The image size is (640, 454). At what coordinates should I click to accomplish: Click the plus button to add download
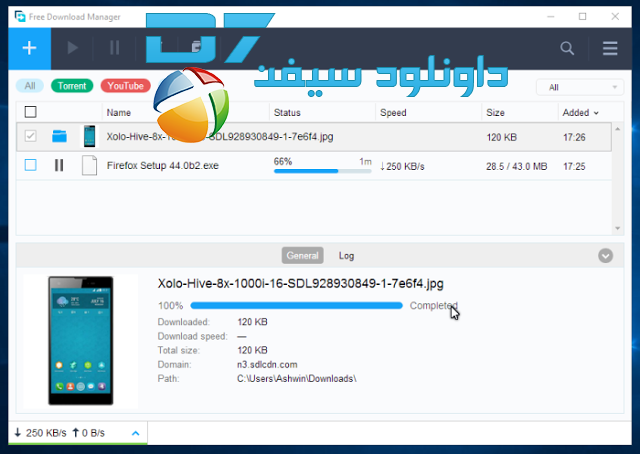[29, 48]
